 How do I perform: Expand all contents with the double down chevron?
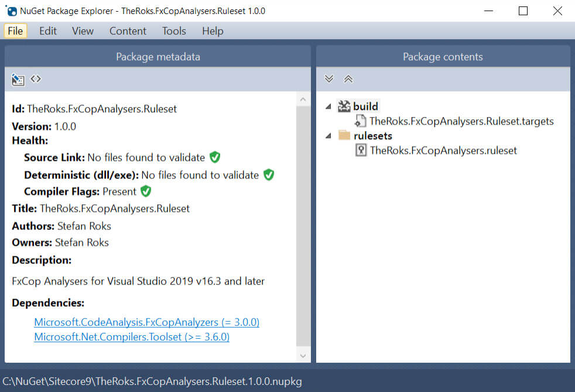329,78
